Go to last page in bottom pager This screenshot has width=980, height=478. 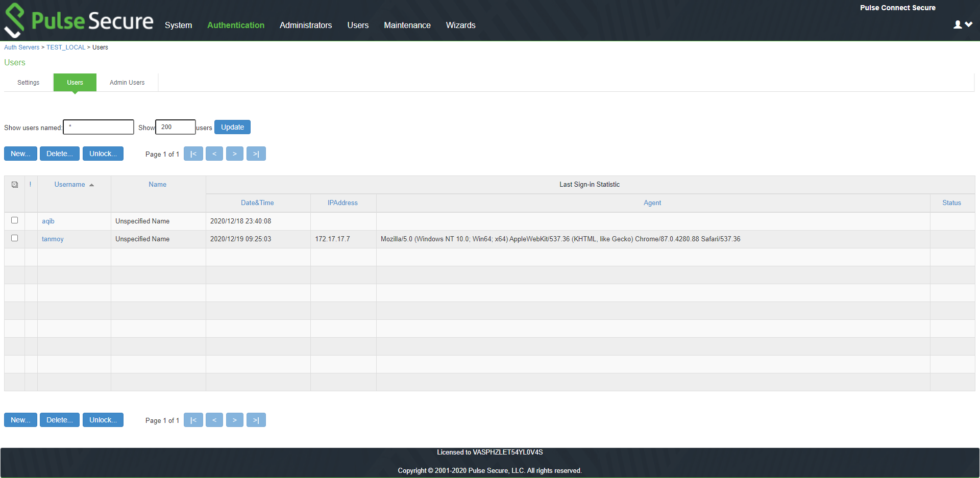[x=256, y=420]
